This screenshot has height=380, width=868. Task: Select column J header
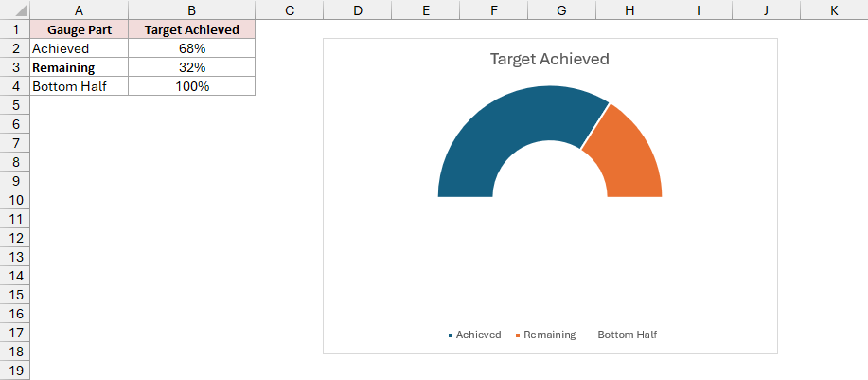(x=766, y=10)
